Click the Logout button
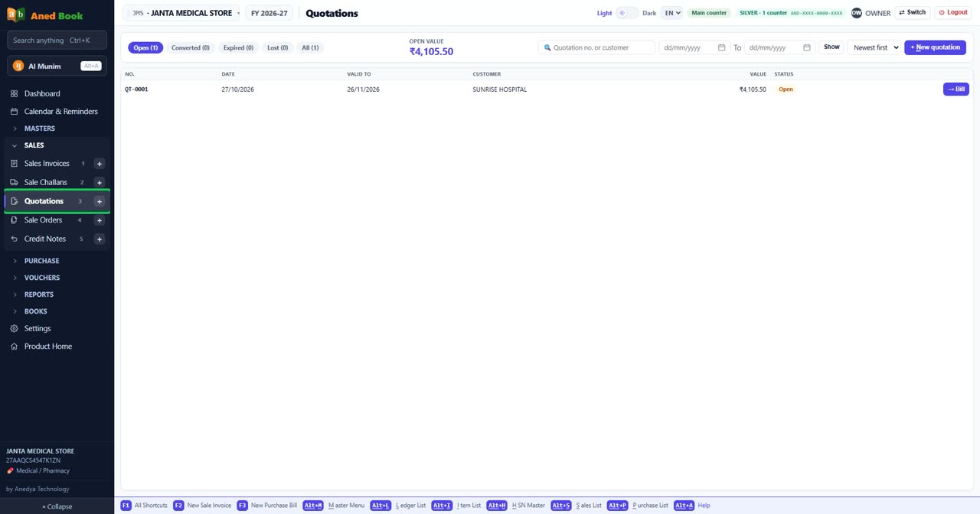 click(953, 13)
